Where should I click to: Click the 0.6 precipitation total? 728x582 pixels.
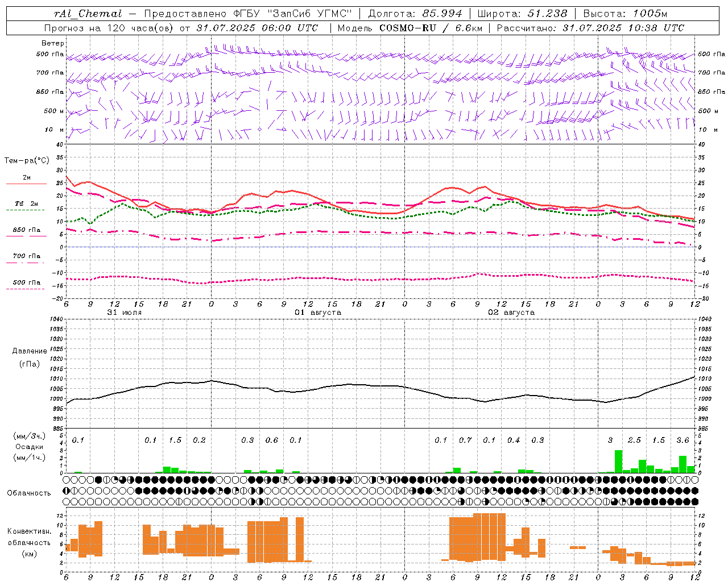click(x=272, y=440)
